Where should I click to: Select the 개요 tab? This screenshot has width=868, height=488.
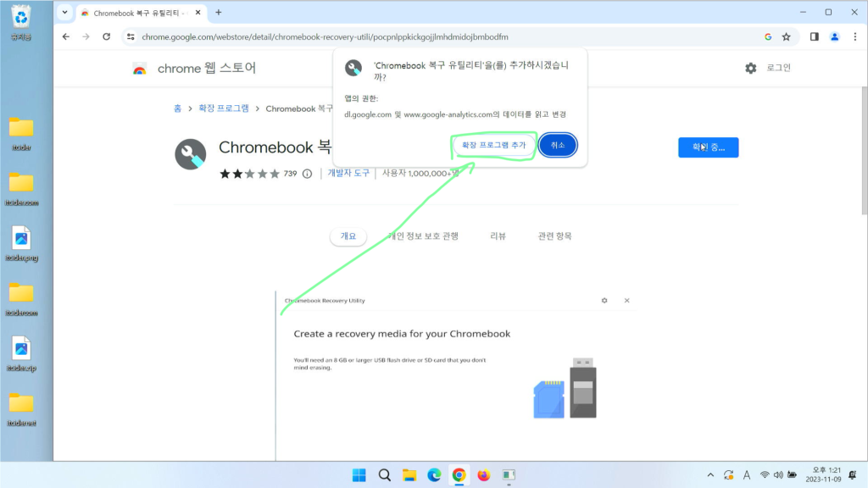pyautogui.click(x=348, y=236)
